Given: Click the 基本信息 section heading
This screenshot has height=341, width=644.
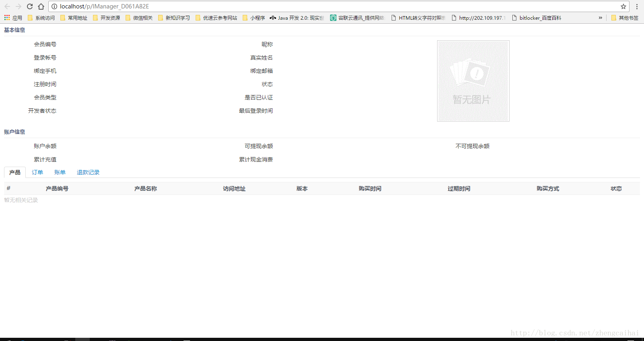Looking at the screenshot, I should tap(14, 30).
